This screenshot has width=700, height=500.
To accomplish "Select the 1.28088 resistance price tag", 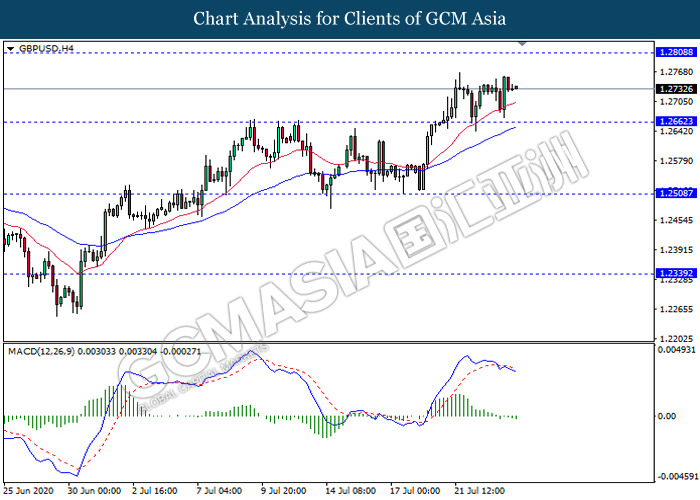I will point(676,52).
